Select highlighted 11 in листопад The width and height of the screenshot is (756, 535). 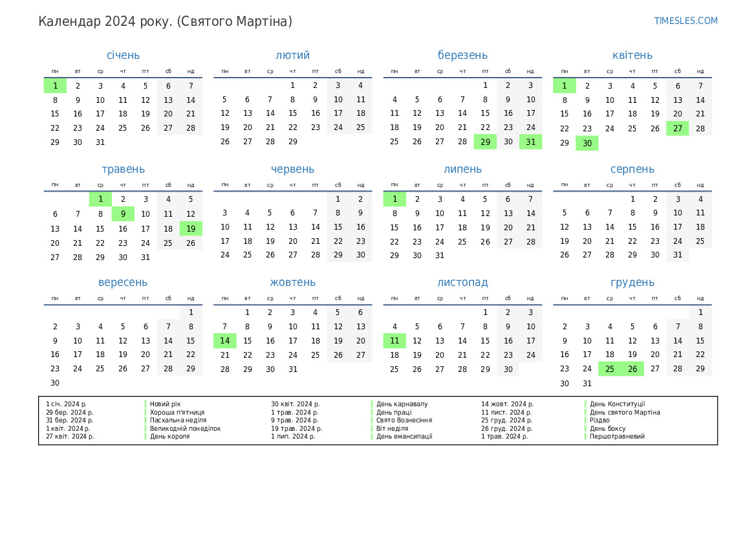394,341
